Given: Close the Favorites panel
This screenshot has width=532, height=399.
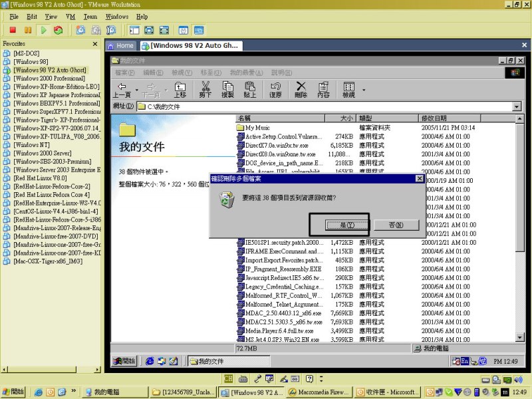Looking at the screenshot, I should coord(95,44).
